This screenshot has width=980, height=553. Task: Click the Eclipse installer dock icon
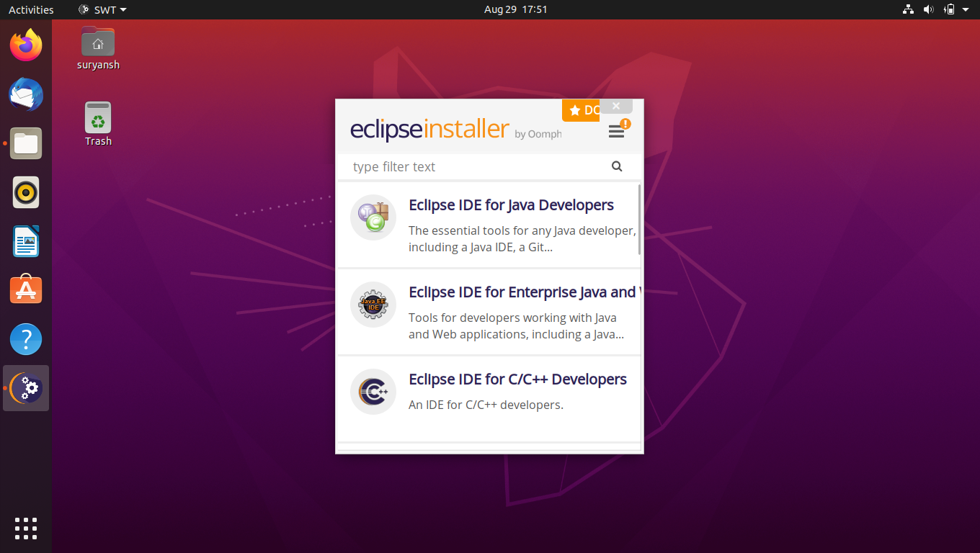click(26, 388)
